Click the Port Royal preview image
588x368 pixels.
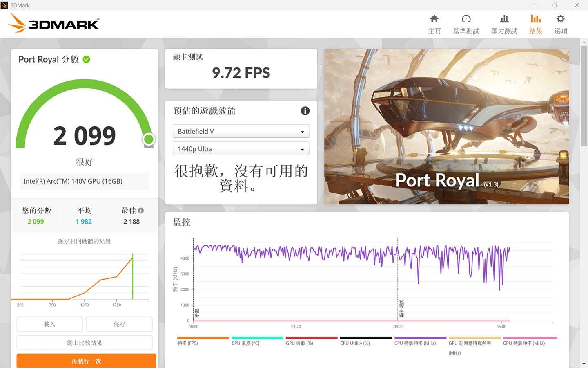point(446,127)
